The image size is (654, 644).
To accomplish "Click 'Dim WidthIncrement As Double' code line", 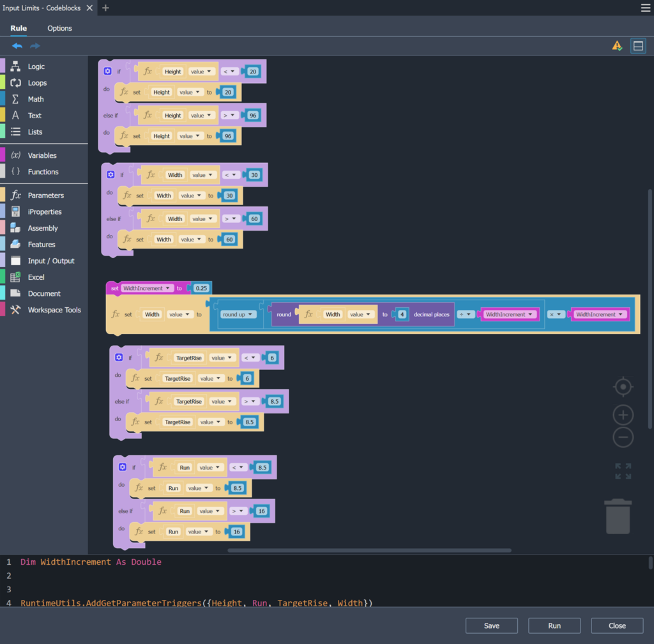I will 91,562.
